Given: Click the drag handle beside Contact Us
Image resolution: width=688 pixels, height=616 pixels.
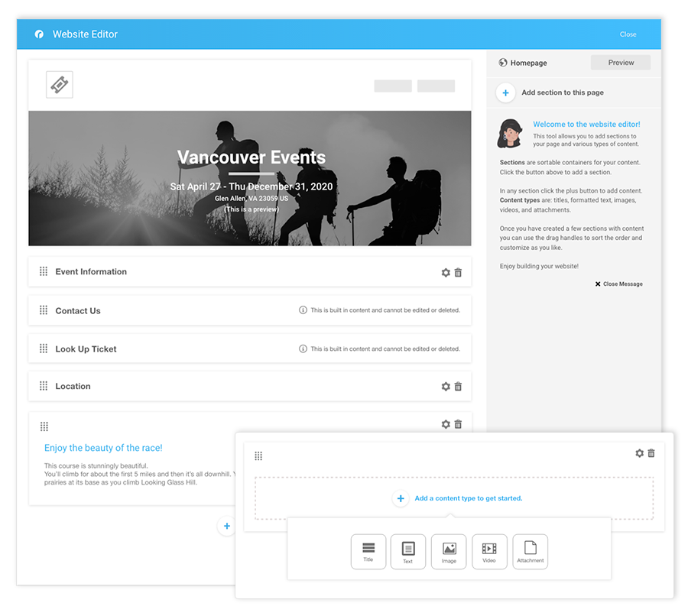Looking at the screenshot, I should tap(44, 310).
